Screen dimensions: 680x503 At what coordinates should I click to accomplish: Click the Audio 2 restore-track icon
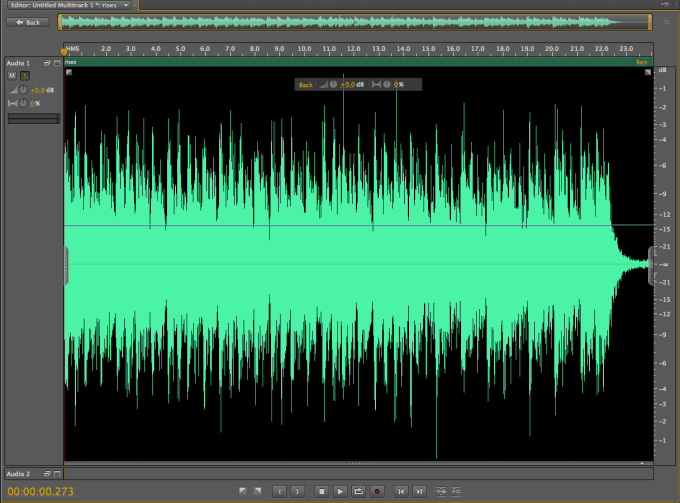pyautogui.click(x=47, y=474)
